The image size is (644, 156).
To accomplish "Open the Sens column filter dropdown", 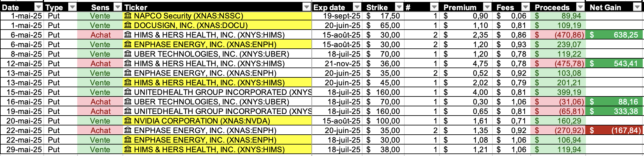I will pos(118,7).
